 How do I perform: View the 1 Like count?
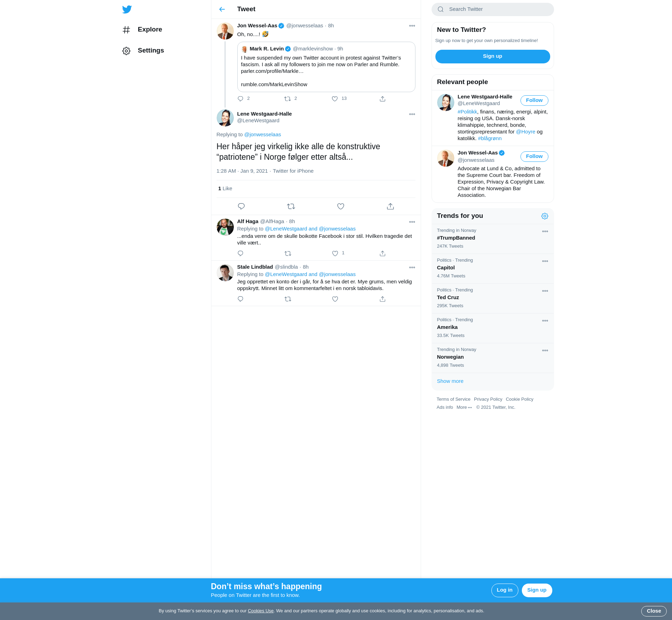coord(225,188)
